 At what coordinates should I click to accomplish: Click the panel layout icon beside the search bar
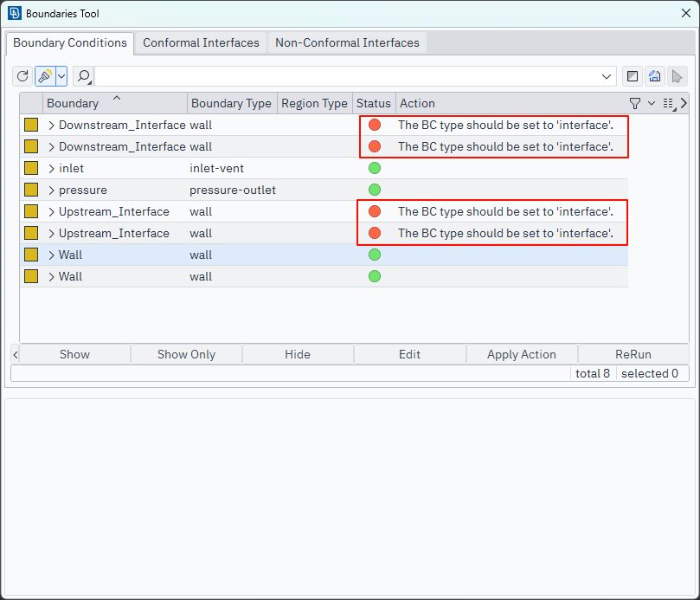[633, 76]
